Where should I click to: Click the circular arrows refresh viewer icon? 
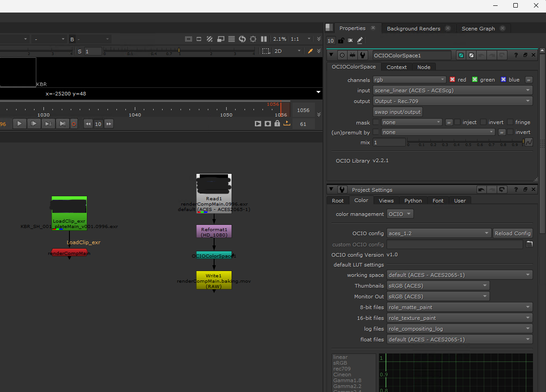242,39
